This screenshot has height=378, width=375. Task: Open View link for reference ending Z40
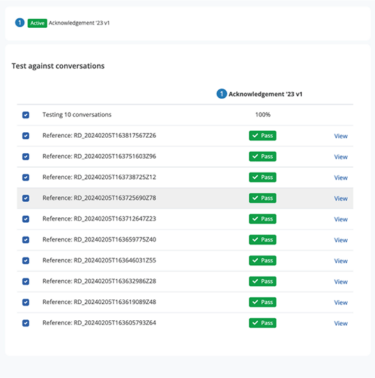click(341, 240)
